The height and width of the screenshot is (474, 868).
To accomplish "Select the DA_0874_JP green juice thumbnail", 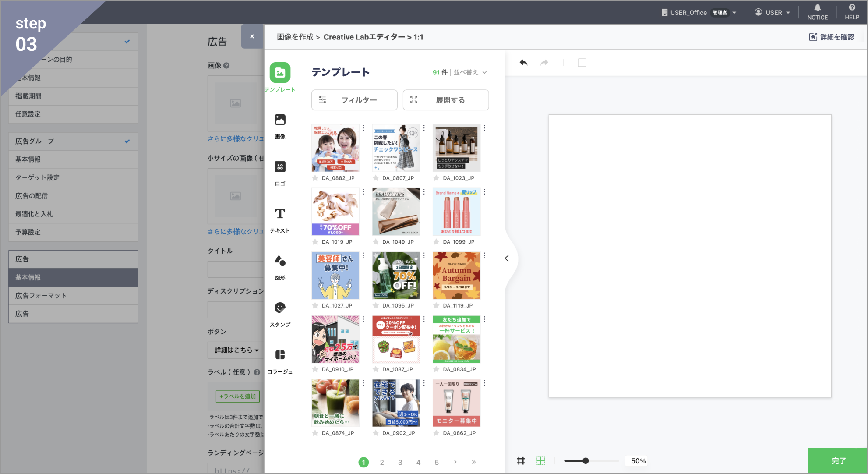I will point(335,403).
